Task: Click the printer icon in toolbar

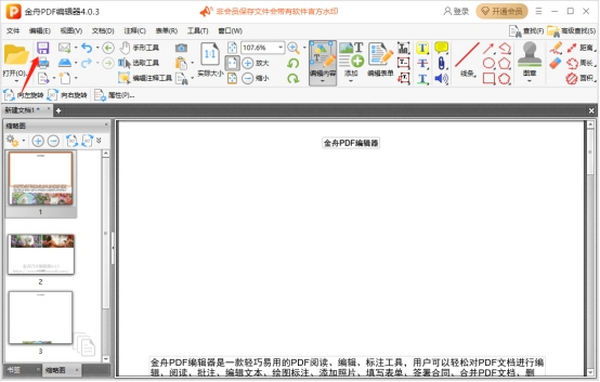Action: [43, 63]
